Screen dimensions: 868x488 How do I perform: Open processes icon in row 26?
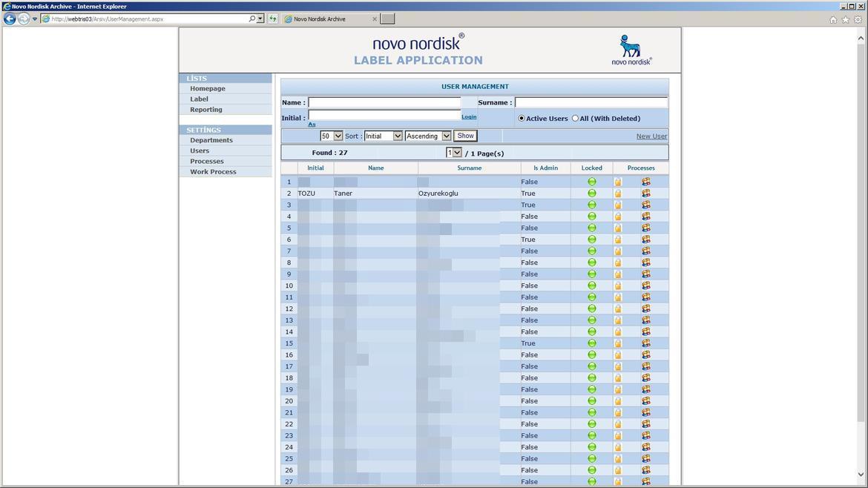[646, 470]
